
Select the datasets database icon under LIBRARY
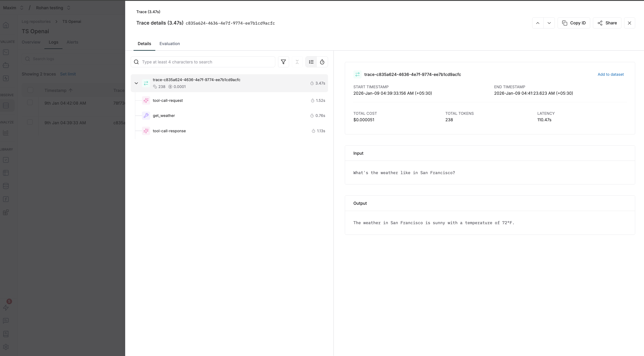6,186
